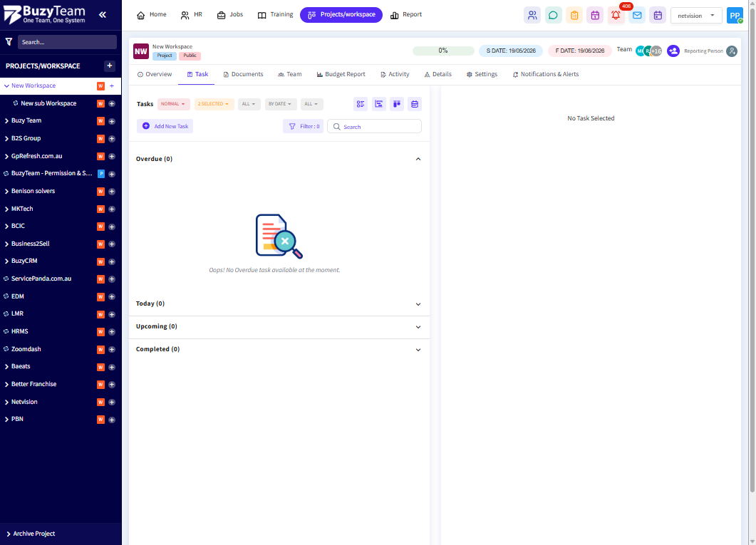The width and height of the screenshot is (756, 545).
Task: Click plus icon beside Buzy Team row
Action: pos(112,121)
